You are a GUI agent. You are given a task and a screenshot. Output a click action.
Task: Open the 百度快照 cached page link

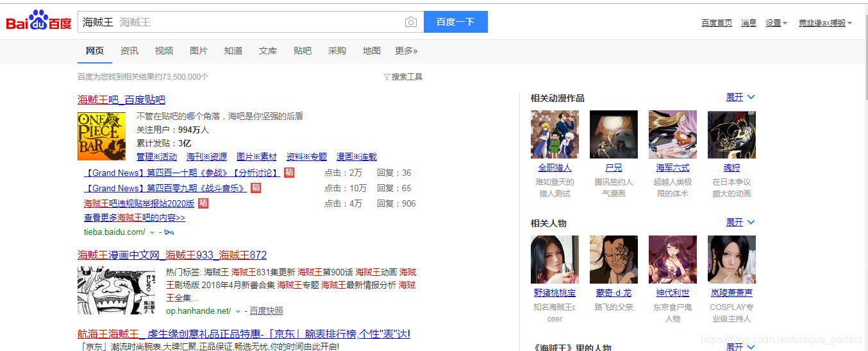[x=266, y=311]
